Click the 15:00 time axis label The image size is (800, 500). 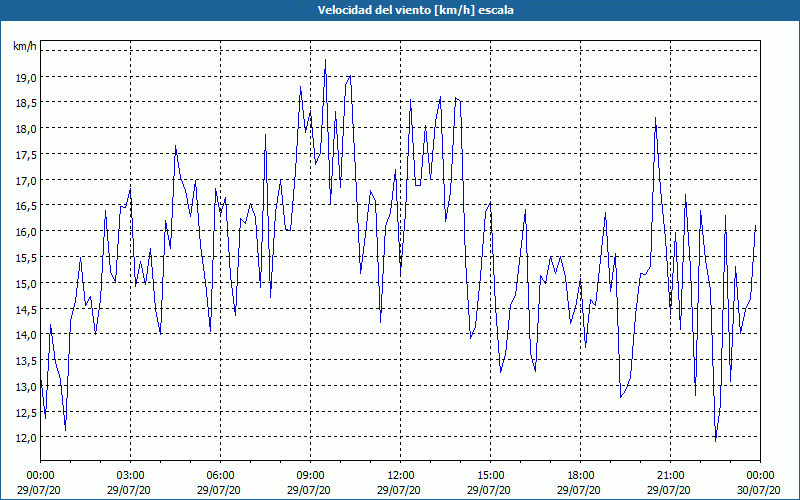coord(490,476)
